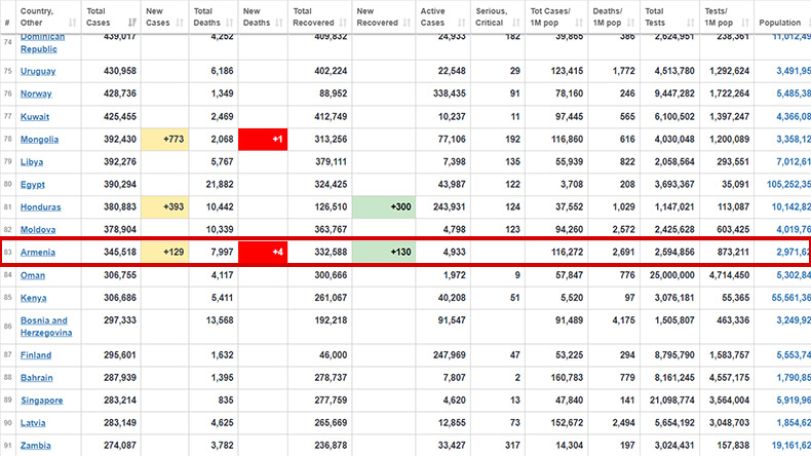Sort by New Cases column

[164, 17]
